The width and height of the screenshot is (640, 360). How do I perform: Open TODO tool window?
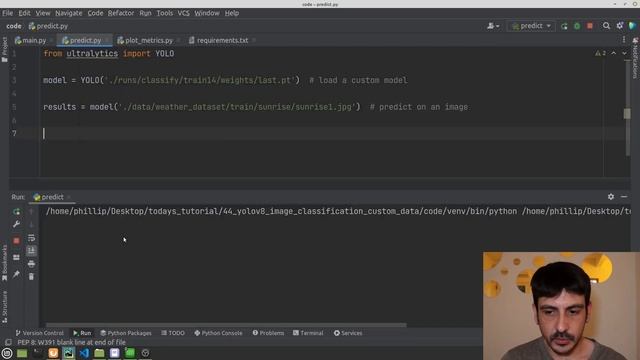click(x=173, y=333)
